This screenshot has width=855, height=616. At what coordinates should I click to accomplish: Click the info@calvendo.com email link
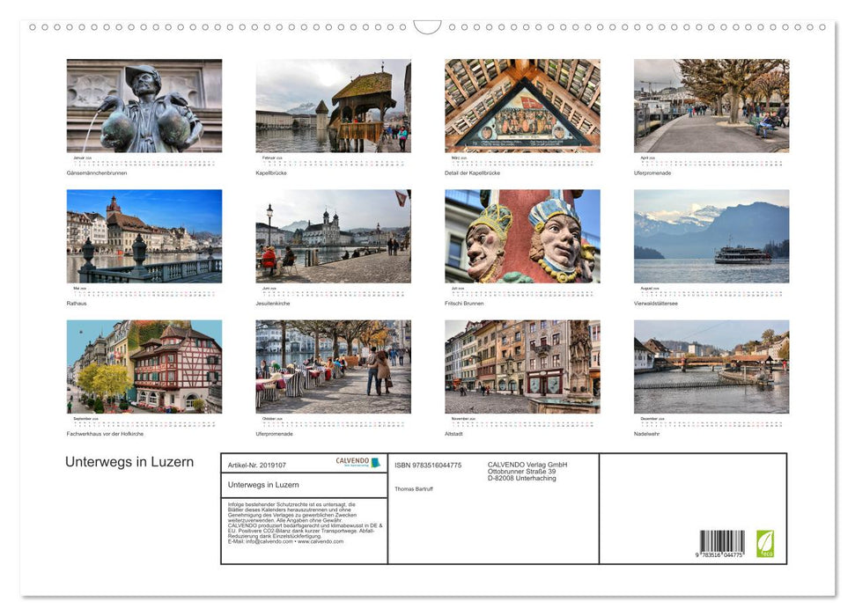pos(267,542)
